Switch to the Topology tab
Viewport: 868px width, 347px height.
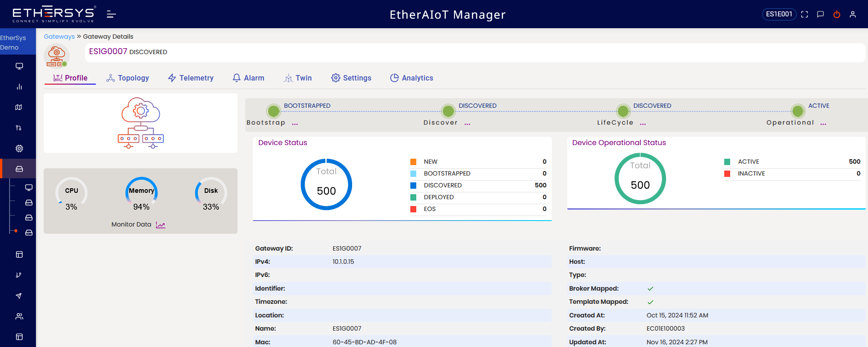[128, 78]
